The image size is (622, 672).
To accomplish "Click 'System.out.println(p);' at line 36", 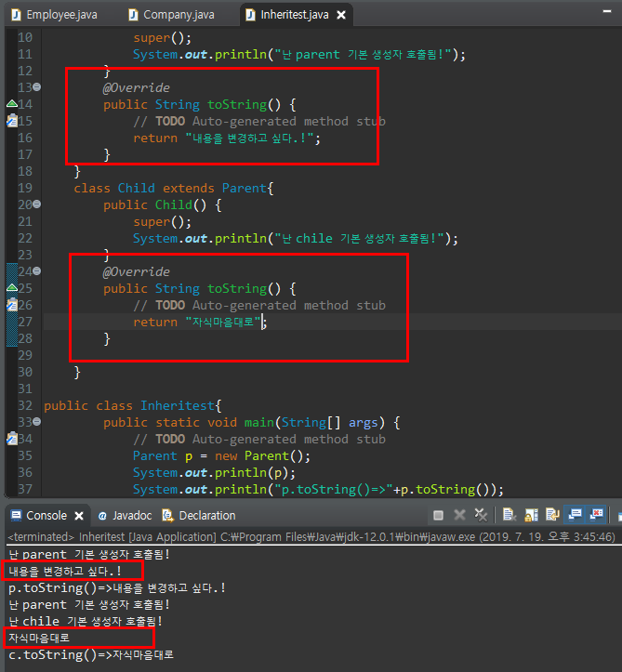I will [x=215, y=472].
